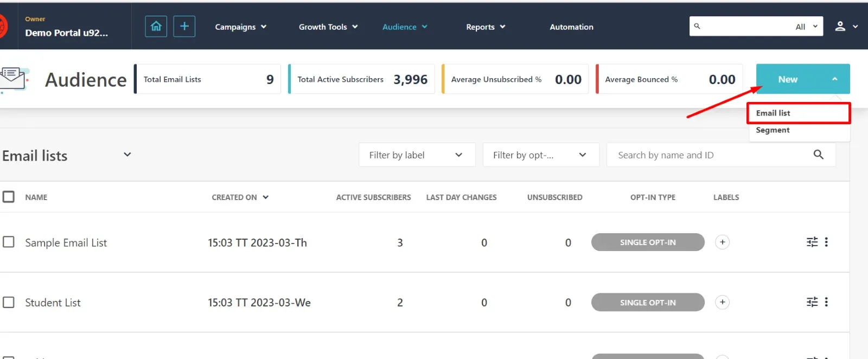Expand the Growth Tools menu
Screen dimensions: 868x359
coord(328,27)
